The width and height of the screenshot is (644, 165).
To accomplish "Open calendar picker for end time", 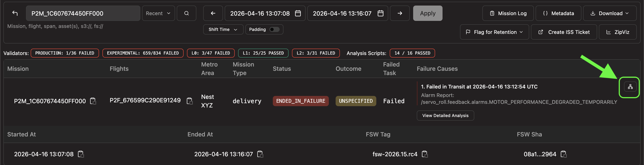I will [x=380, y=13].
